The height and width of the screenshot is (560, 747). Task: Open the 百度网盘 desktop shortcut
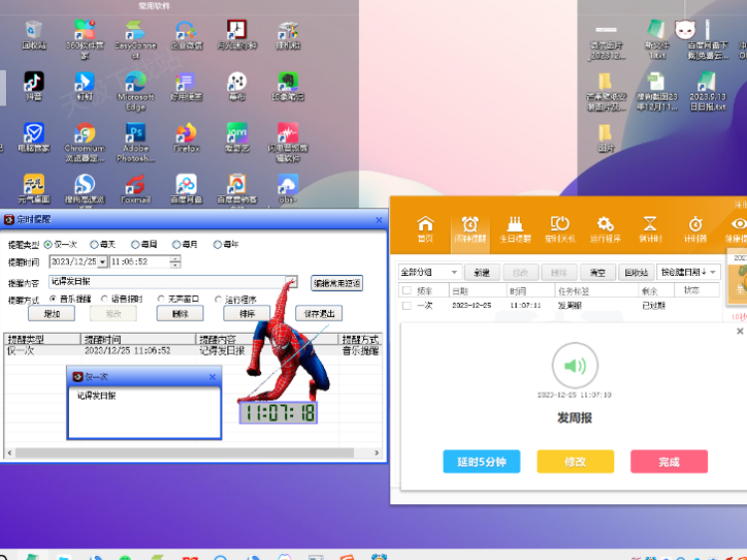187,188
